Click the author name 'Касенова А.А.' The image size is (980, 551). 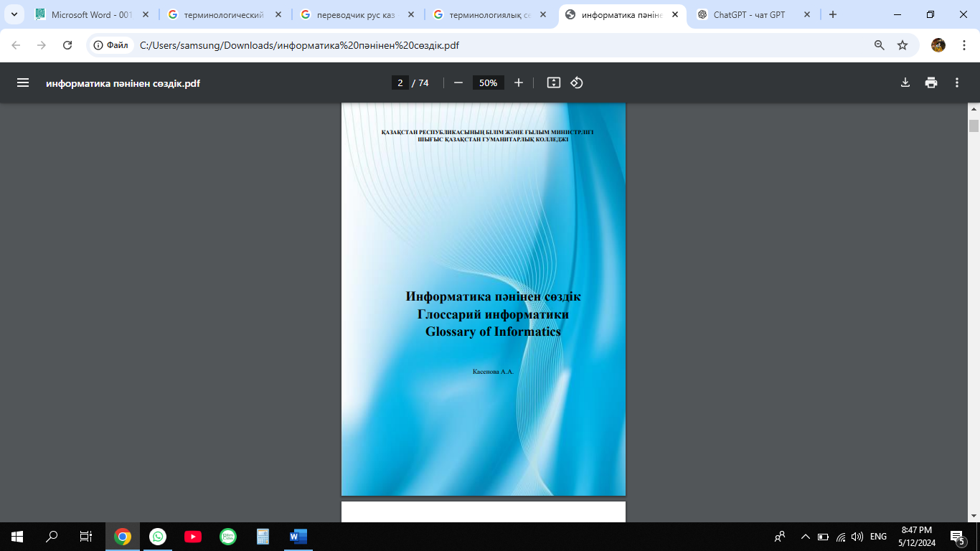click(x=494, y=372)
